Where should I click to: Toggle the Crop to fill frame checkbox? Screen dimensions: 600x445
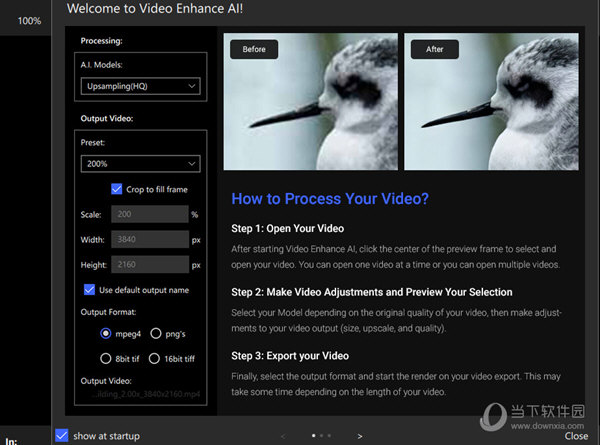coord(117,189)
